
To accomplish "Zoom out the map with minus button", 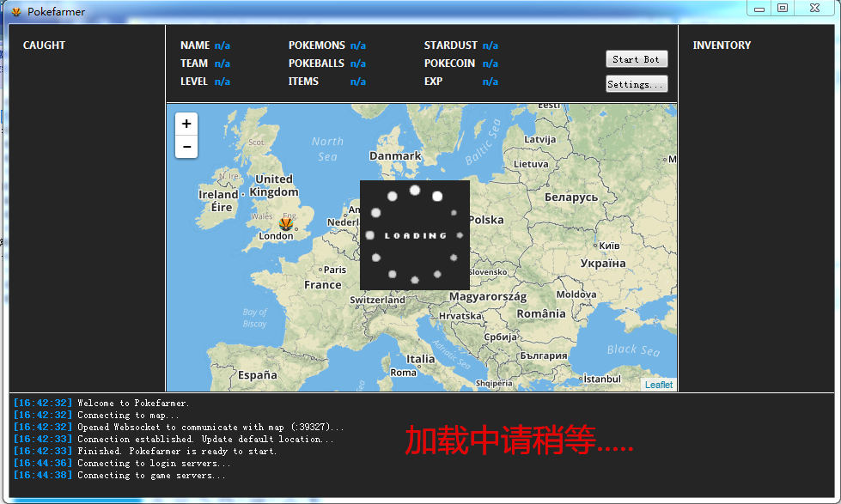I will point(186,146).
